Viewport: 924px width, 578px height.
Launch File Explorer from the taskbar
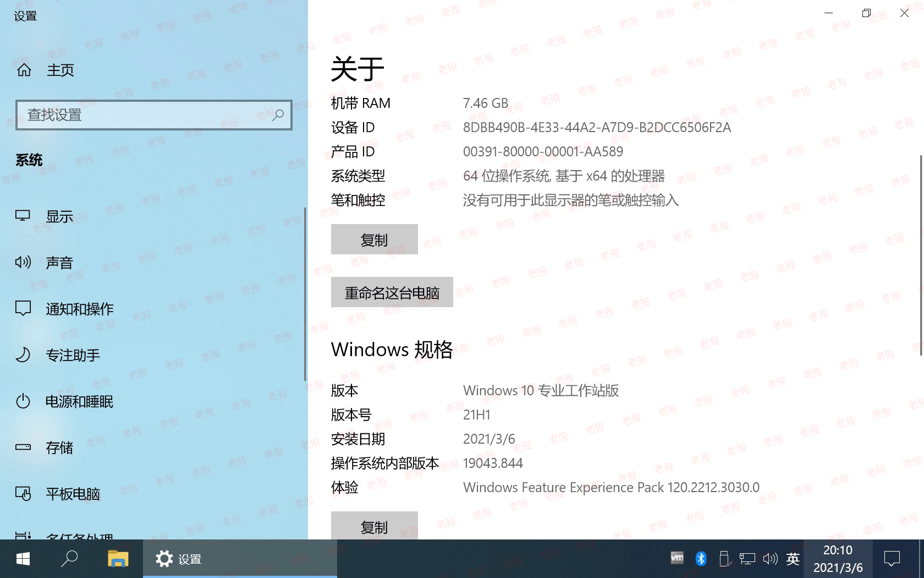point(118,559)
